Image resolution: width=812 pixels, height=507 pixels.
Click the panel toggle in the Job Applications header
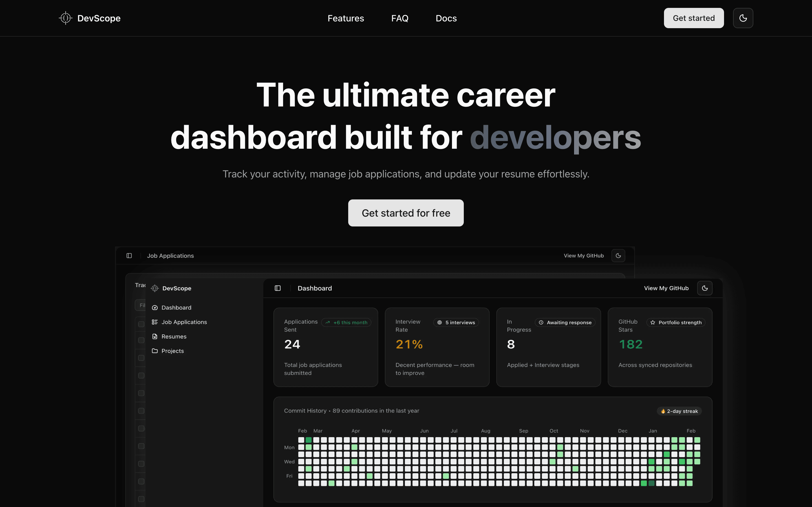[129, 255]
